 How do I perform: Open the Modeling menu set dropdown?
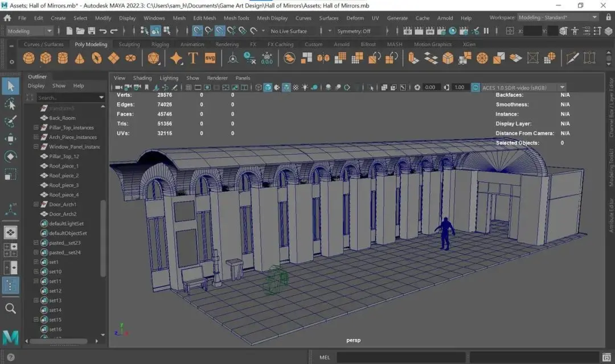(x=29, y=31)
